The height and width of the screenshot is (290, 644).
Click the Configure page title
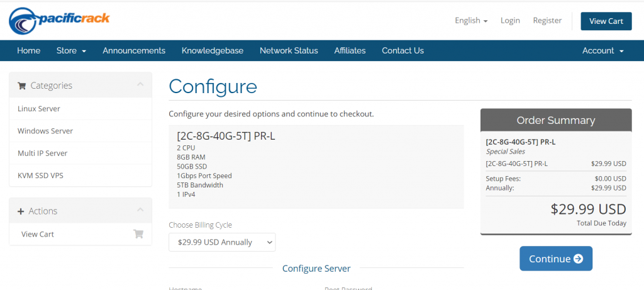pyautogui.click(x=213, y=87)
